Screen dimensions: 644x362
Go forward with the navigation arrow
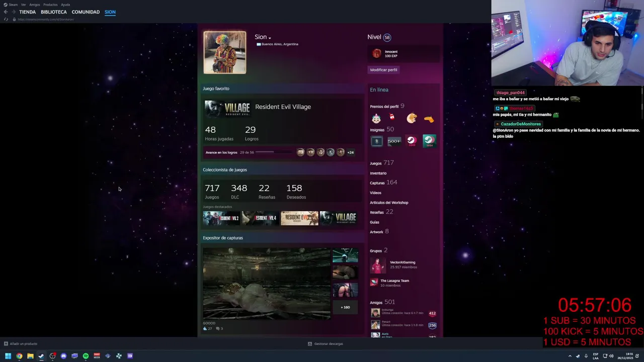click(14, 12)
